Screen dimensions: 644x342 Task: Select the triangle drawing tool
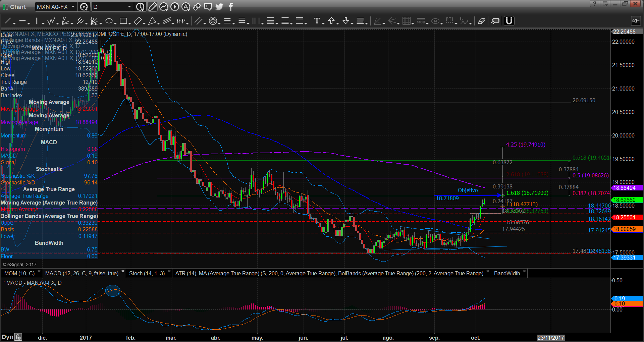point(152,21)
